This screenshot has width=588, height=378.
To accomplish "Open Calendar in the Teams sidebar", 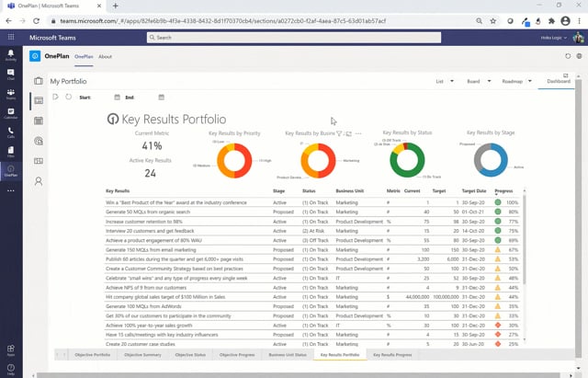I will [x=11, y=113].
